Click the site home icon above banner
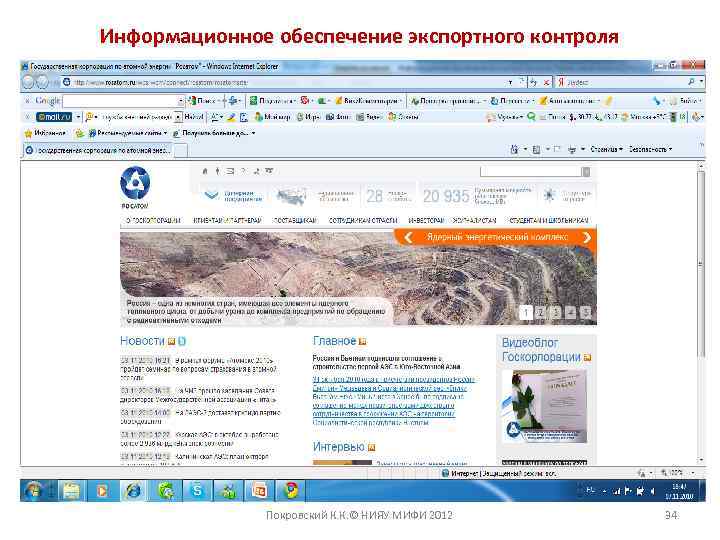 [x=205, y=171]
